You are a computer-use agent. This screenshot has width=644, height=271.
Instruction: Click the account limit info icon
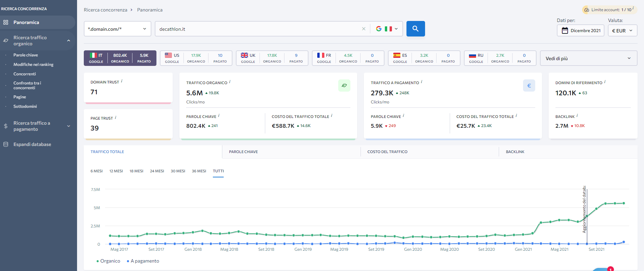(633, 8)
